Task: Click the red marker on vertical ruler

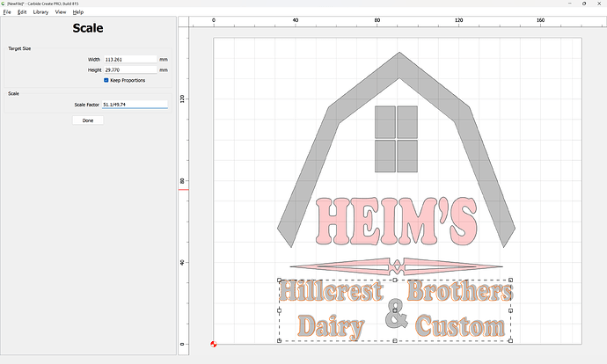Action: (184, 190)
